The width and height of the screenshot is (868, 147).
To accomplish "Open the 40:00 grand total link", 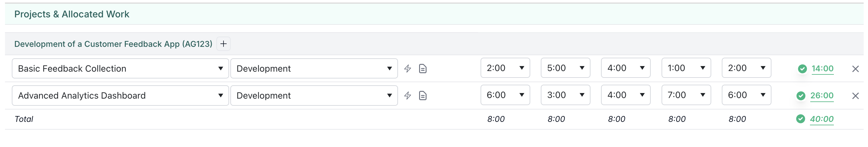I will [x=822, y=119].
